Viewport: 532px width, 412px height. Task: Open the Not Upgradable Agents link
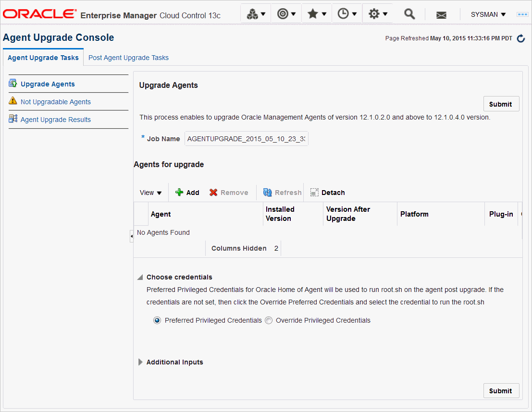click(56, 102)
